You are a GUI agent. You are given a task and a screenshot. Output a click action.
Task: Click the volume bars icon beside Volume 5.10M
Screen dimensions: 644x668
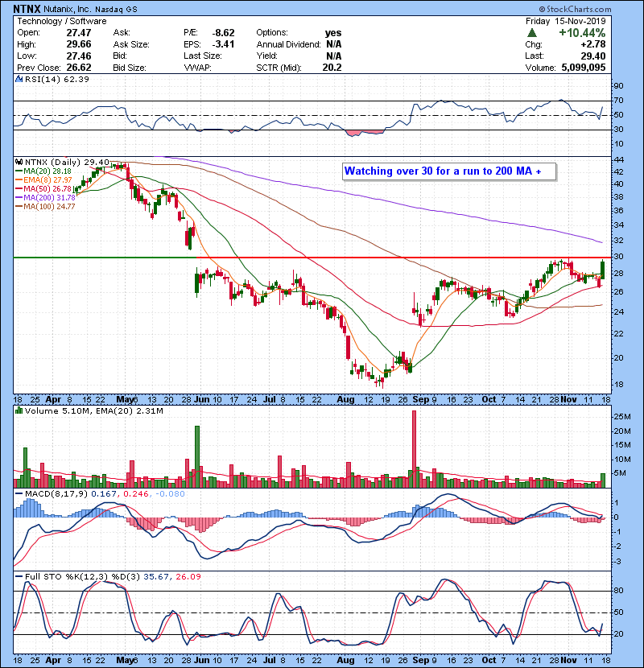19,410
